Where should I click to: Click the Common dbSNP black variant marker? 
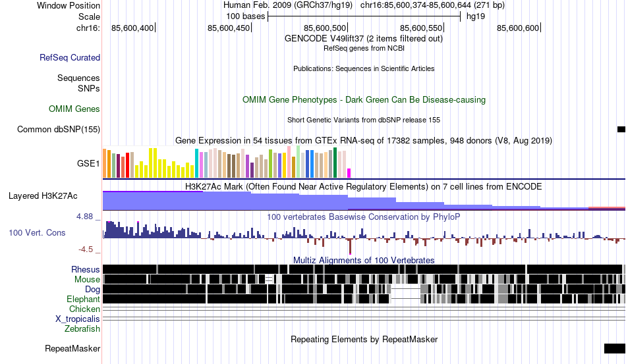click(x=621, y=129)
